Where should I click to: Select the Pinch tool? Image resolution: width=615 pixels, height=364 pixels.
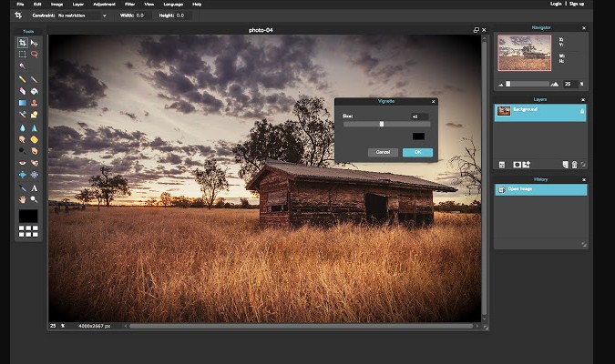tap(35, 175)
